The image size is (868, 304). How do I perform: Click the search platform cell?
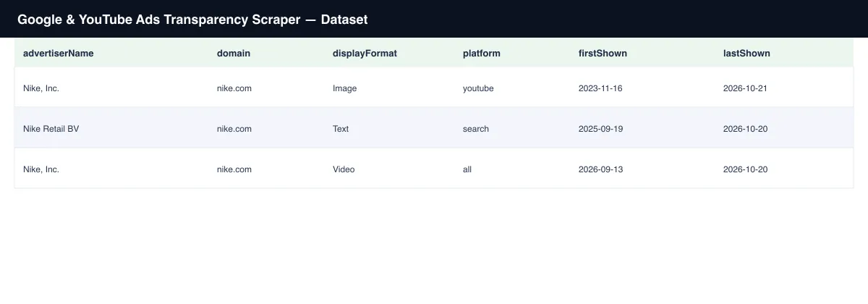tap(476, 129)
